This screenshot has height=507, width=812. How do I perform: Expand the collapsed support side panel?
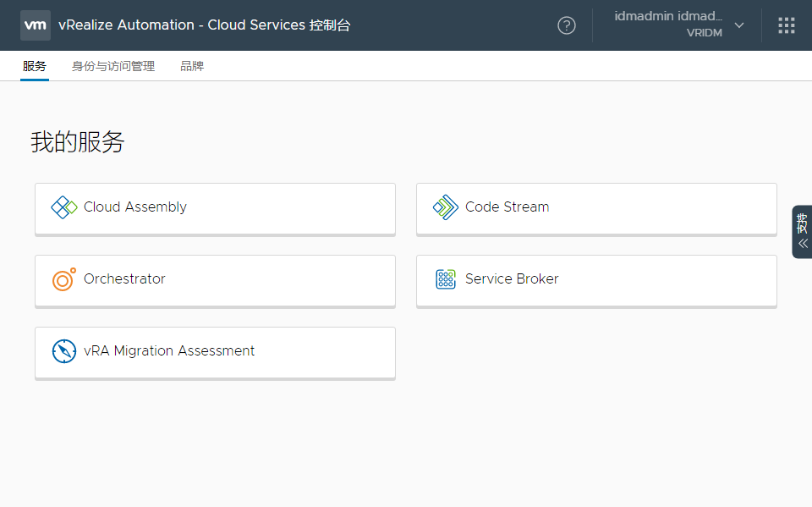[802, 232]
